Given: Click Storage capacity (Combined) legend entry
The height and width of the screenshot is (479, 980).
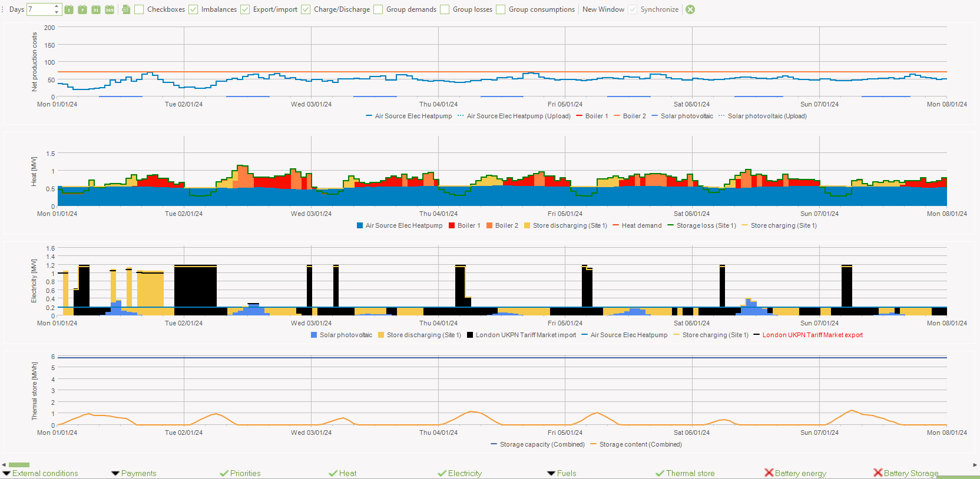Looking at the screenshot, I should click(538, 444).
